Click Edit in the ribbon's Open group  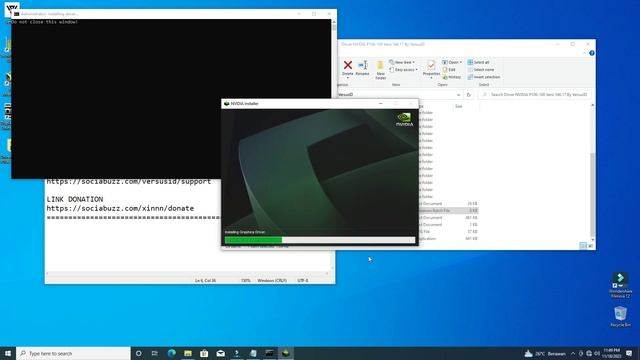(x=449, y=70)
